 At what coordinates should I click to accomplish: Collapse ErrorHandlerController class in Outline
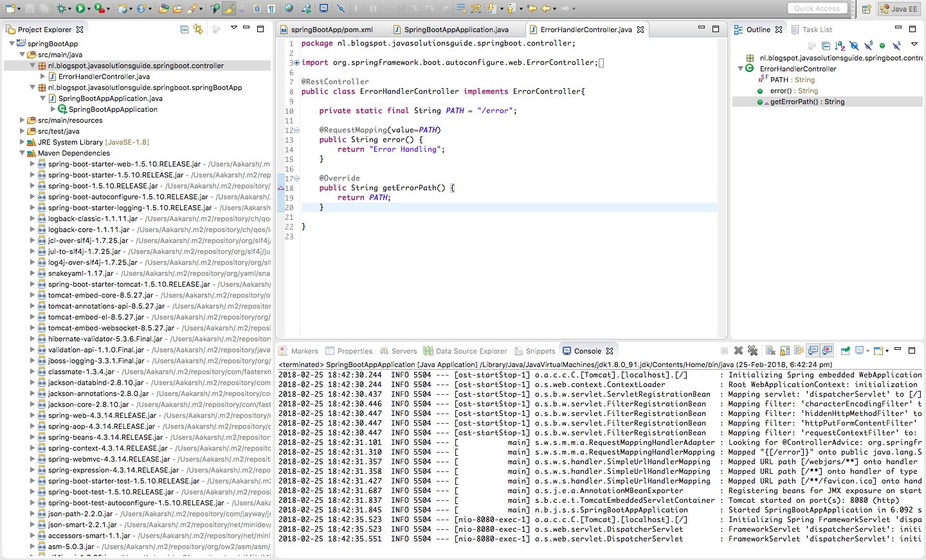pos(740,69)
